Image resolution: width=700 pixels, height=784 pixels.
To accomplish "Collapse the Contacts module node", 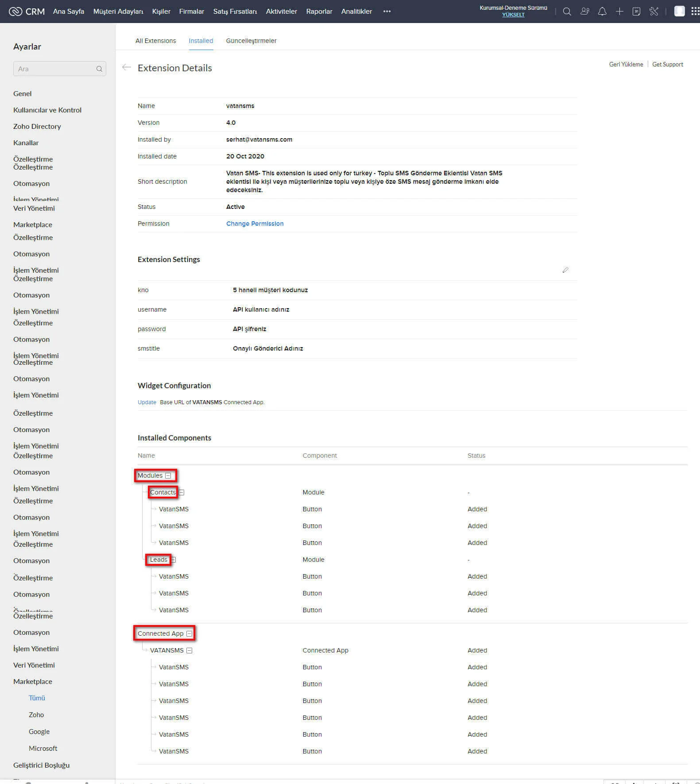I will pos(182,492).
